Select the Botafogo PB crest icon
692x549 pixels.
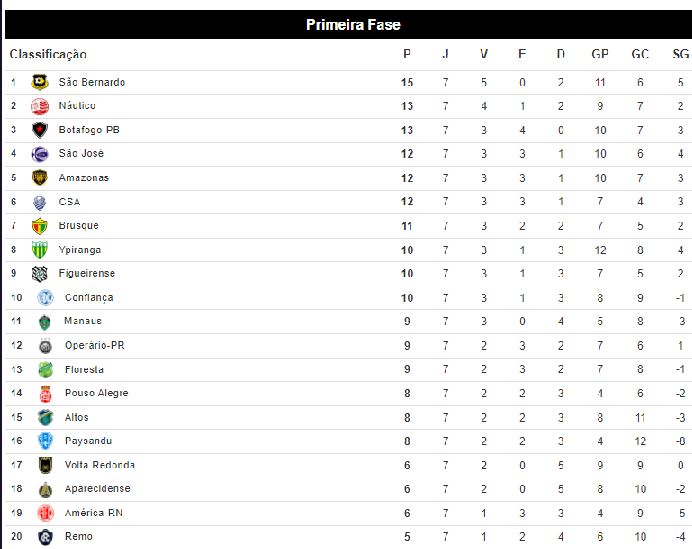pyautogui.click(x=40, y=130)
